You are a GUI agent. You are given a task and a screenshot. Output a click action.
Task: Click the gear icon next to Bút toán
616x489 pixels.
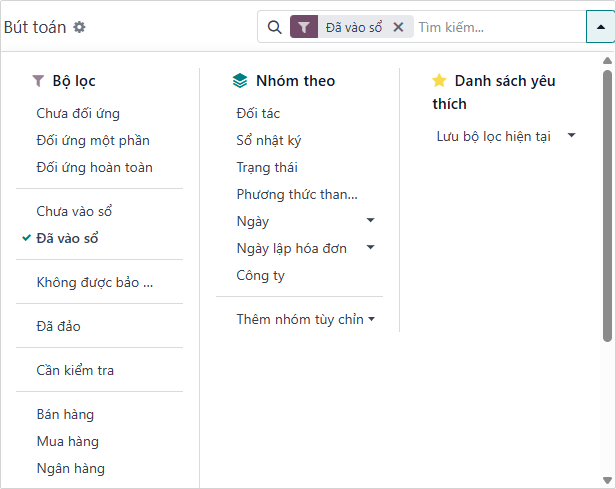[80, 28]
